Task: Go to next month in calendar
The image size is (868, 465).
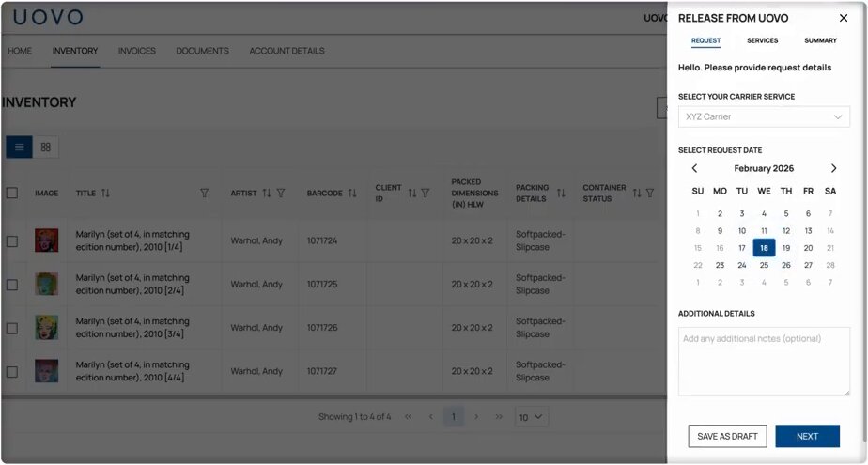Action: [833, 168]
